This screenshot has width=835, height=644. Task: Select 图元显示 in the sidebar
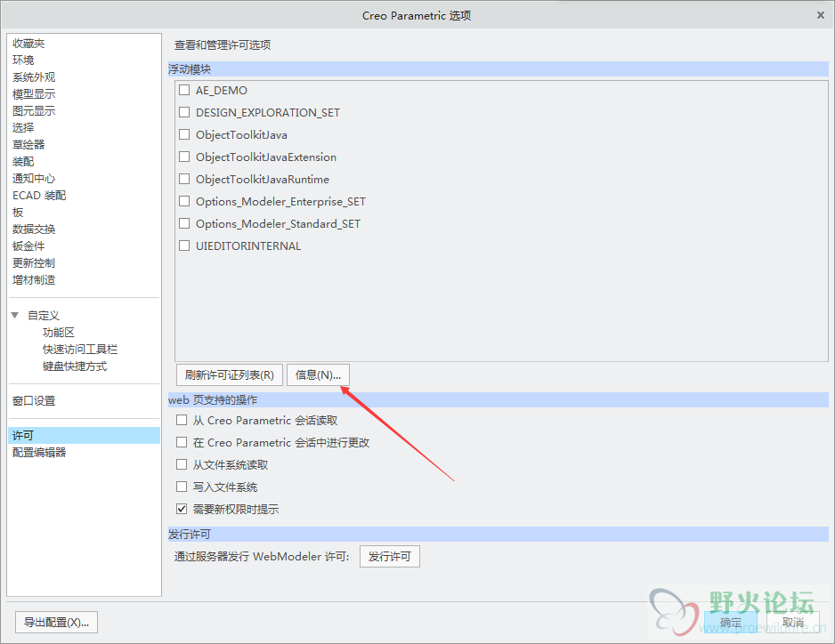tap(34, 110)
